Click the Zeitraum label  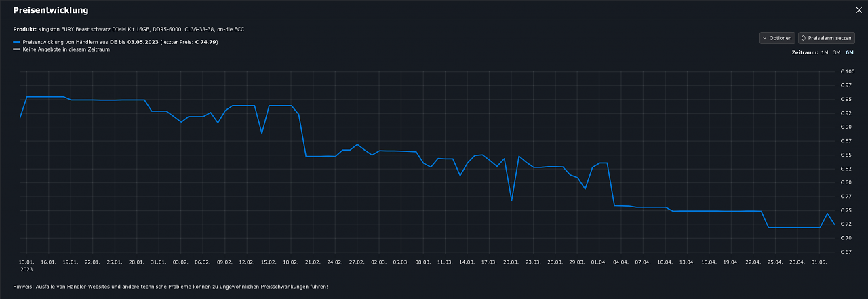804,52
